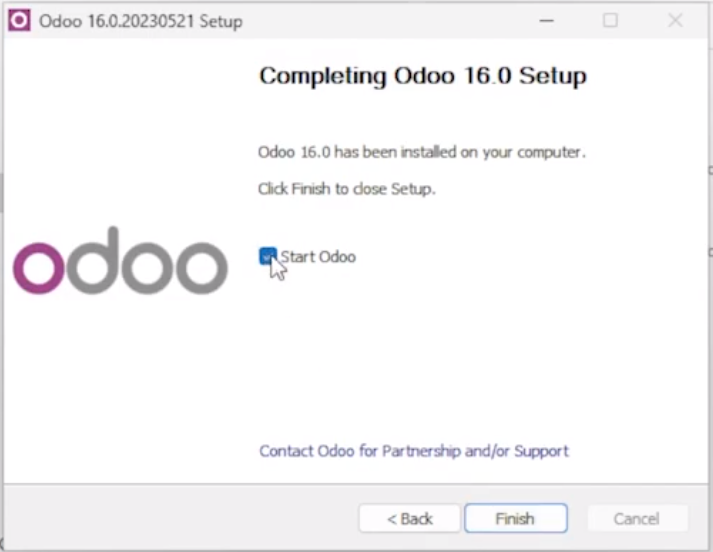Click the "Completing Odoo 16.0 Setup" heading
This screenshot has width=713, height=552.
pyautogui.click(x=422, y=76)
